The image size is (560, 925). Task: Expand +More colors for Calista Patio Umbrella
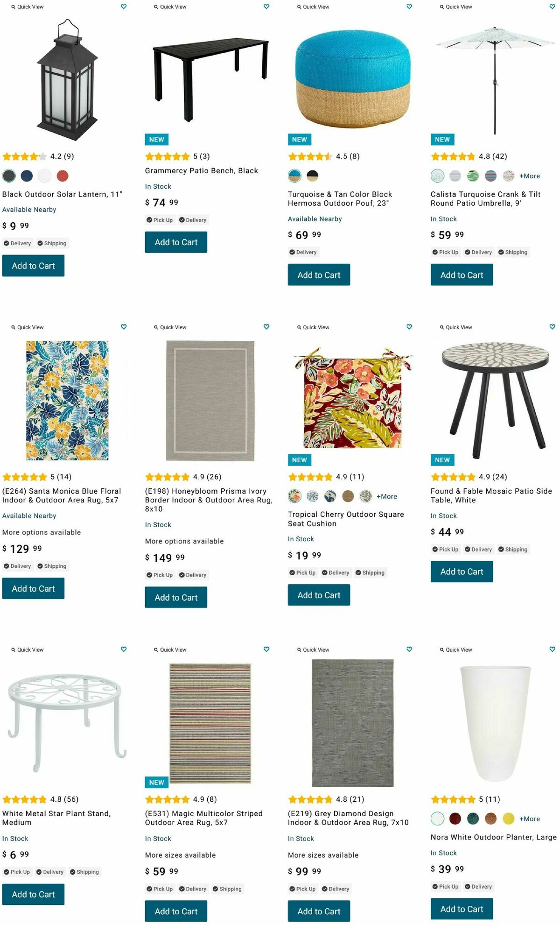point(530,176)
